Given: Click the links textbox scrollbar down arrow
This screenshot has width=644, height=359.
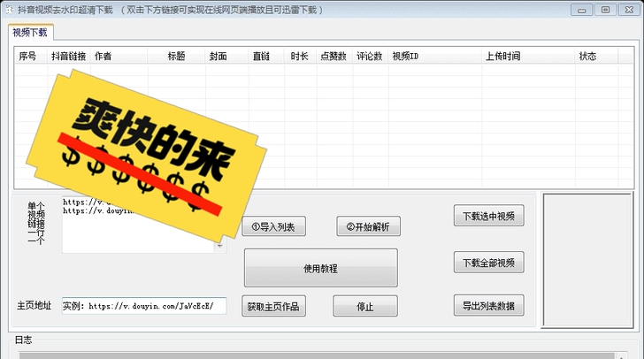Looking at the screenshot, I should 220,247.
